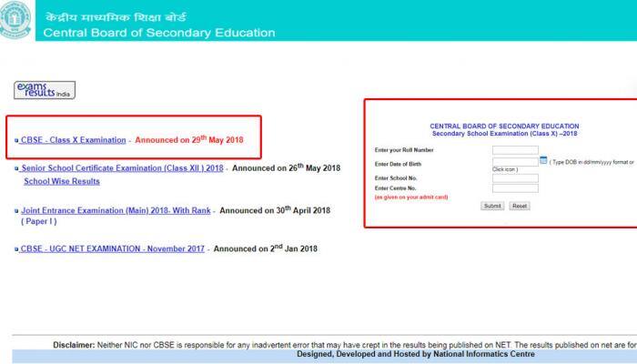Click 'Type DOB in dd/mm/yyyy format' hint
Screen dimensions: 637x364
click(591, 162)
